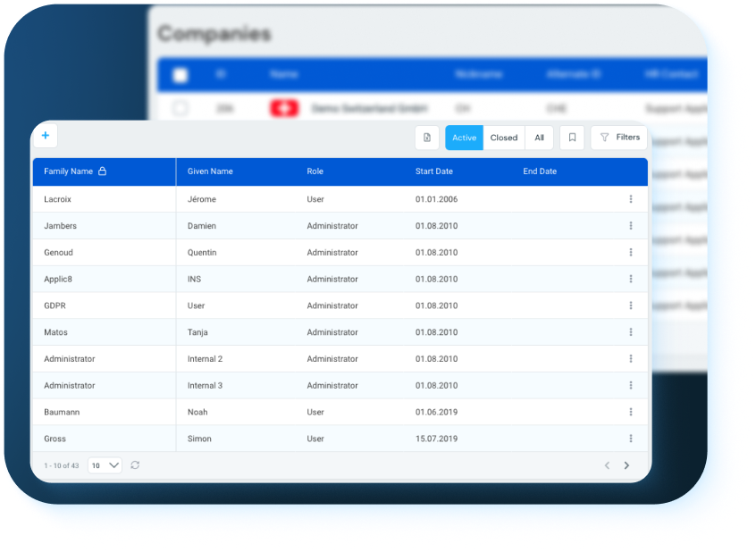Open row menu for Jambers

(631, 226)
